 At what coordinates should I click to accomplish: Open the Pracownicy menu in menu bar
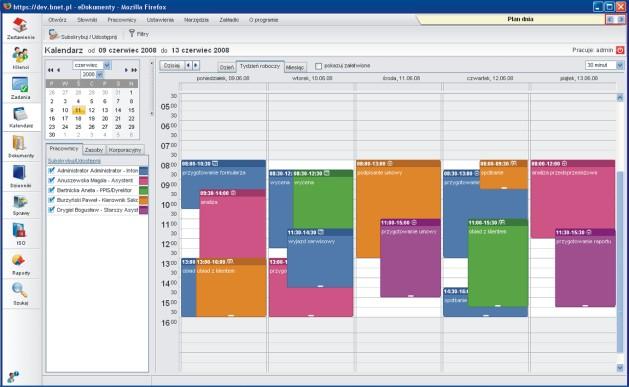tap(122, 20)
